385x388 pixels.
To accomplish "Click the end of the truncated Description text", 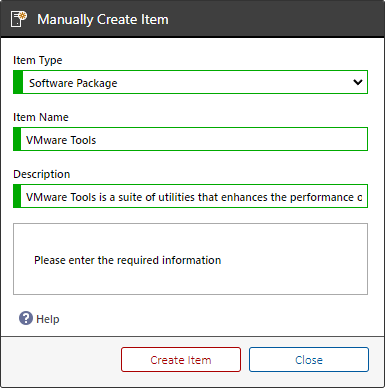I will (x=359, y=197).
